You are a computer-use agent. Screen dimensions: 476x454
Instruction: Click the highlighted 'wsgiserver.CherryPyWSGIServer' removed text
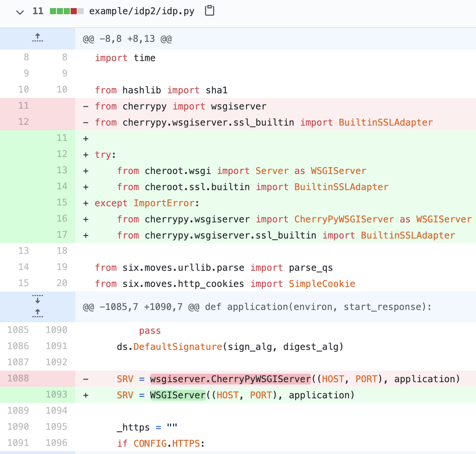230,379
